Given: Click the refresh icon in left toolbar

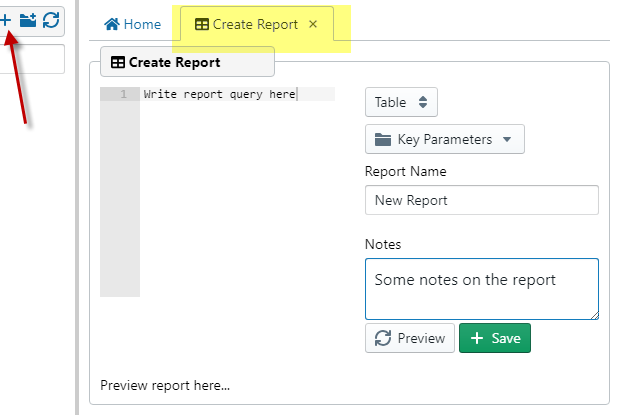Looking at the screenshot, I should (51, 19).
